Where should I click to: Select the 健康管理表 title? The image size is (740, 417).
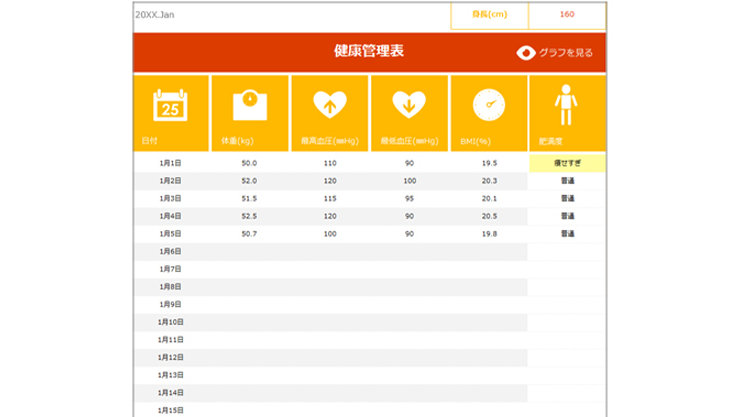(369, 51)
